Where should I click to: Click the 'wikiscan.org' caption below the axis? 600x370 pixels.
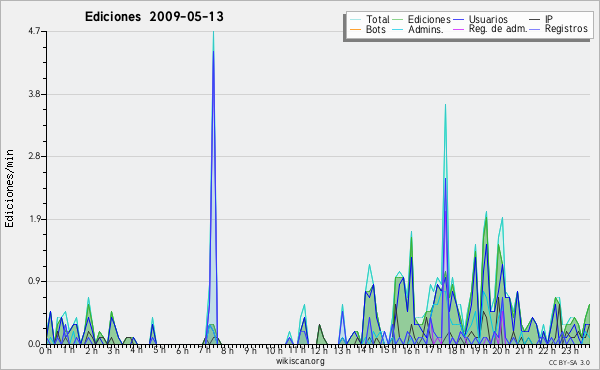[x=300, y=361]
